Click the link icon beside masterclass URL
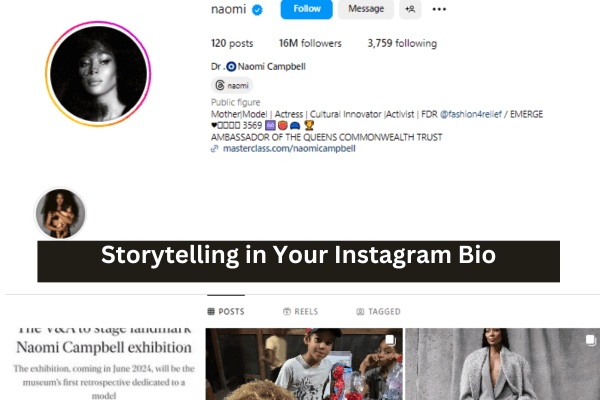This screenshot has width=600, height=400. [x=215, y=149]
